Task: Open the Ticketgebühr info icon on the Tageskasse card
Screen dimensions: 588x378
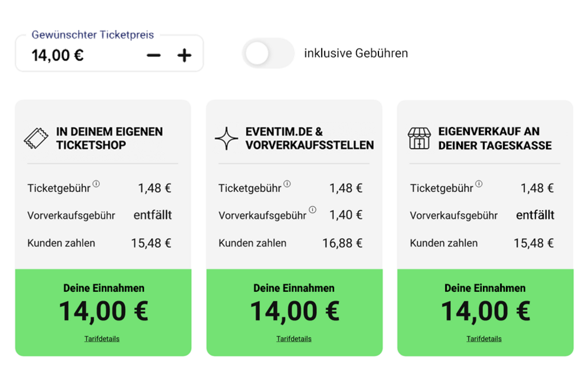Action: tap(479, 184)
